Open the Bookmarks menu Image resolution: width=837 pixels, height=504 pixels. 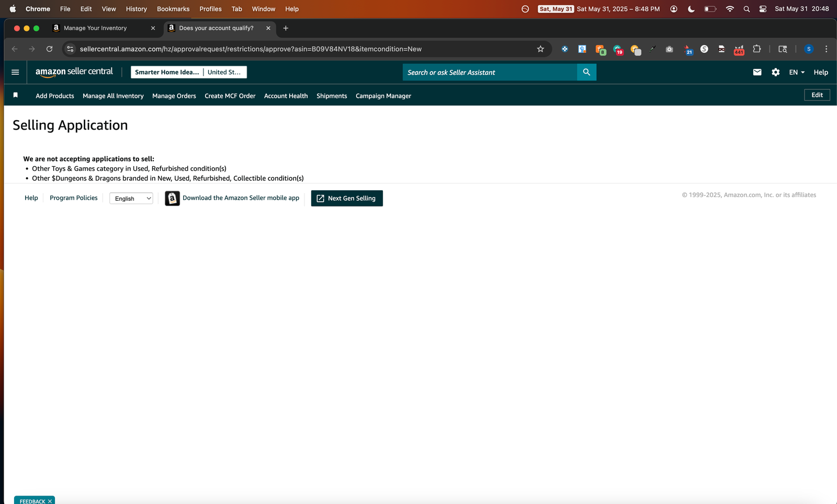pos(173,9)
